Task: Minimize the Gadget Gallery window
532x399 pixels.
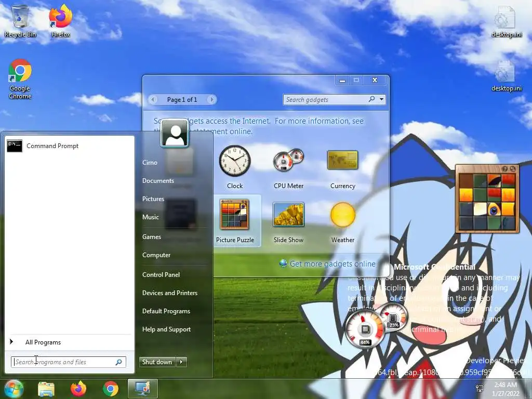Action: pyautogui.click(x=342, y=81)
